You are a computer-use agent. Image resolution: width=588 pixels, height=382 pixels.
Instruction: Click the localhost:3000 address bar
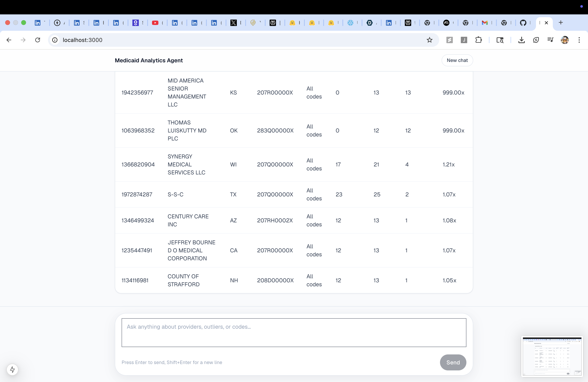pos(222,40)
